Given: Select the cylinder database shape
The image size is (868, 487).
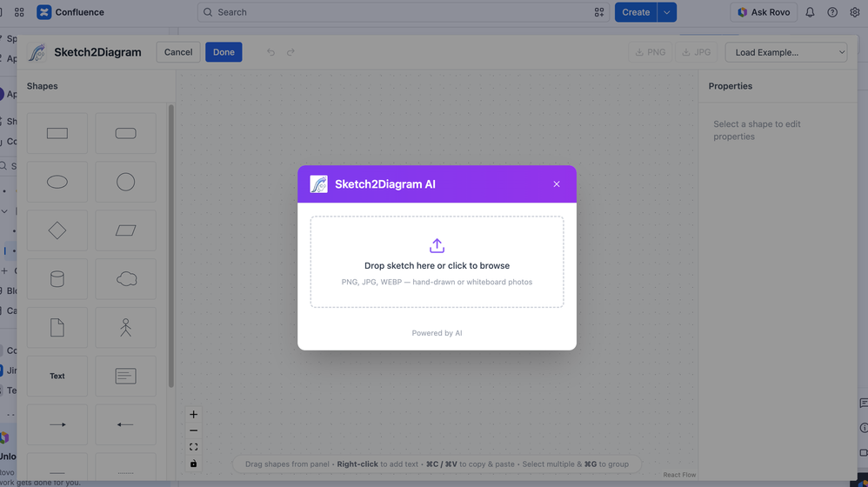Looking at the screenshot, I should (x=57, y=279).
